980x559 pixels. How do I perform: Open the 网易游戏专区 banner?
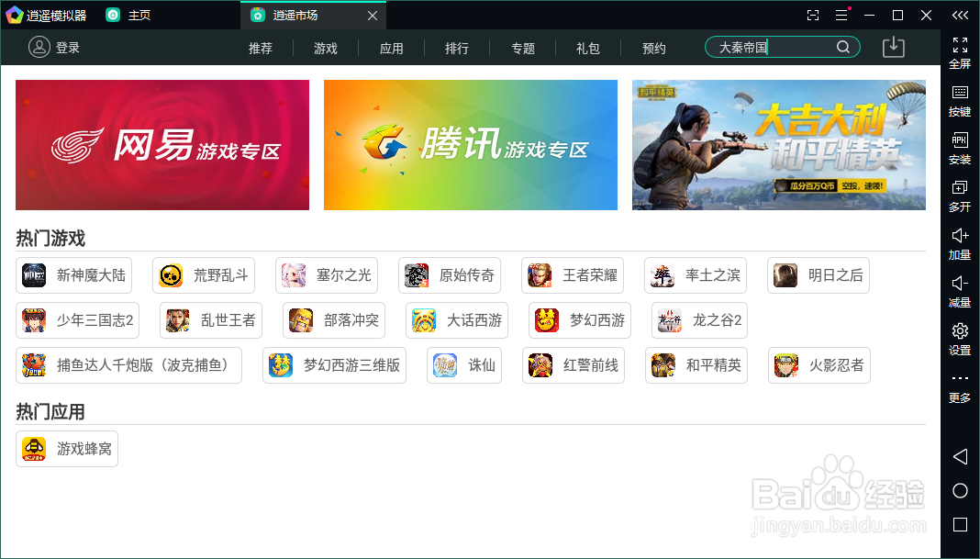(x=162, y=145)
